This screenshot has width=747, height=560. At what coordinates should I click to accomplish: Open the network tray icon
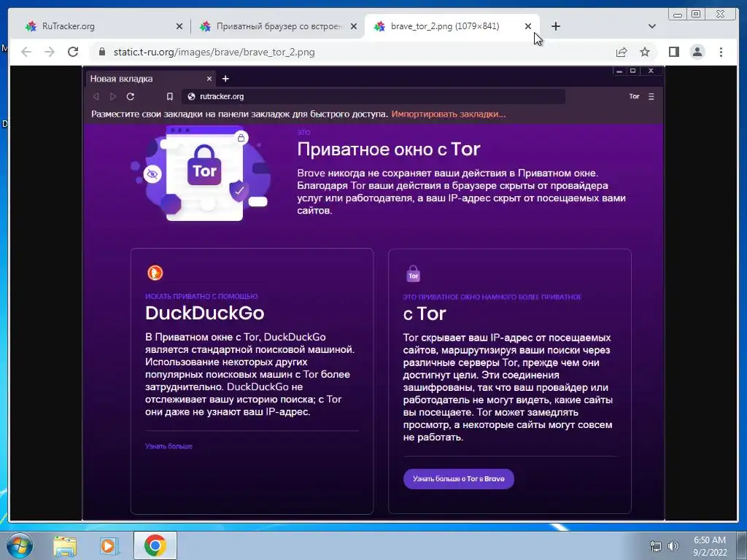point(656,546)
